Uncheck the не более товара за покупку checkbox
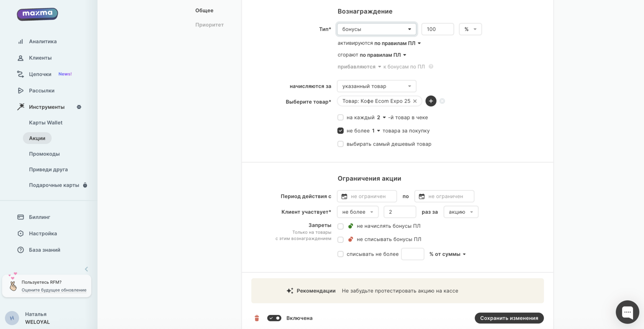This screenshot has height=329, width=644. (340, 131)
